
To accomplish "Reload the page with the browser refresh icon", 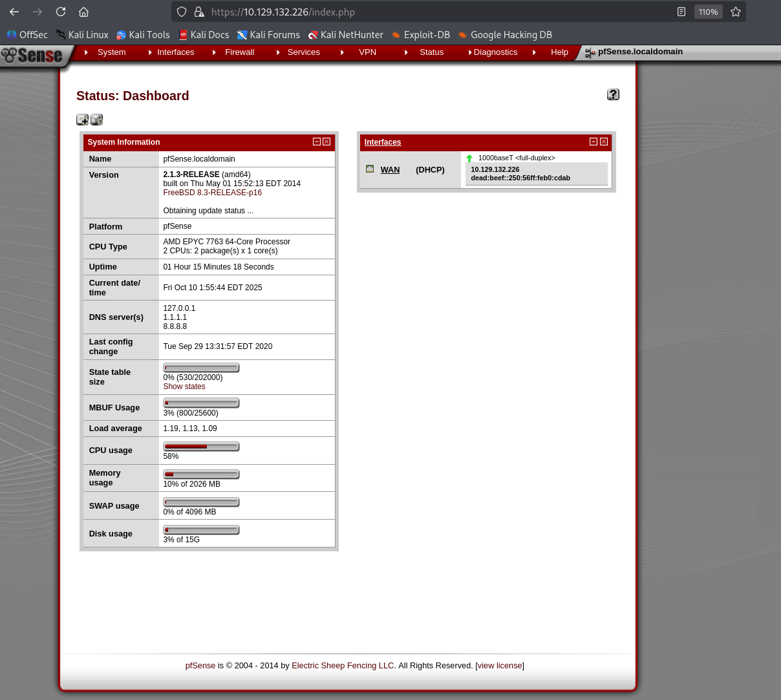I will (x=61, y=12).
